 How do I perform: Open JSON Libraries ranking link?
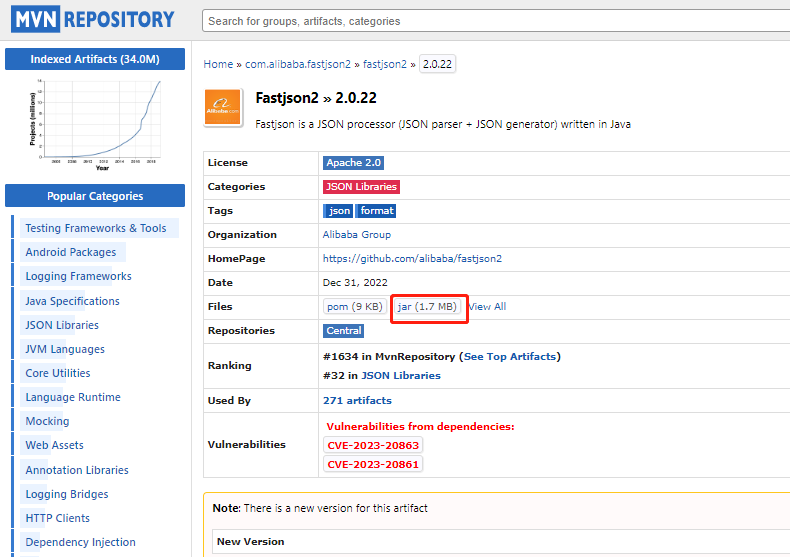click(x=401, y=376)
